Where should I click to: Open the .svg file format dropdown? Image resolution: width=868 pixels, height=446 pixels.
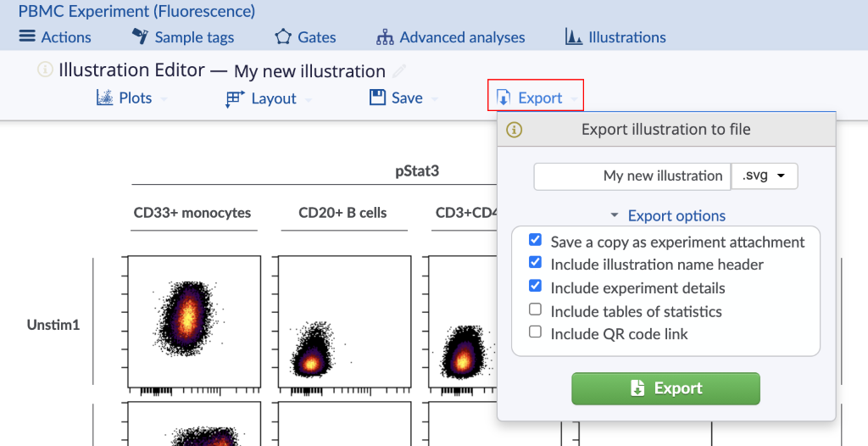coord(765,176)
